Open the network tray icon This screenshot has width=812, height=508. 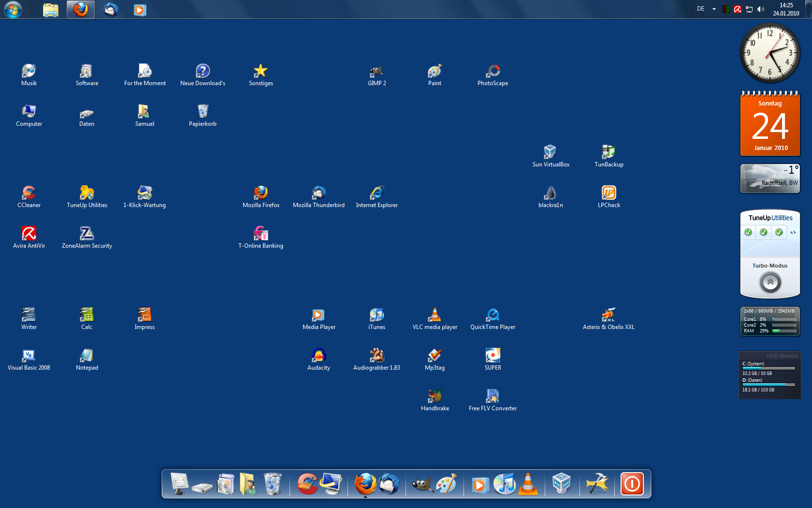pos(749,9)
